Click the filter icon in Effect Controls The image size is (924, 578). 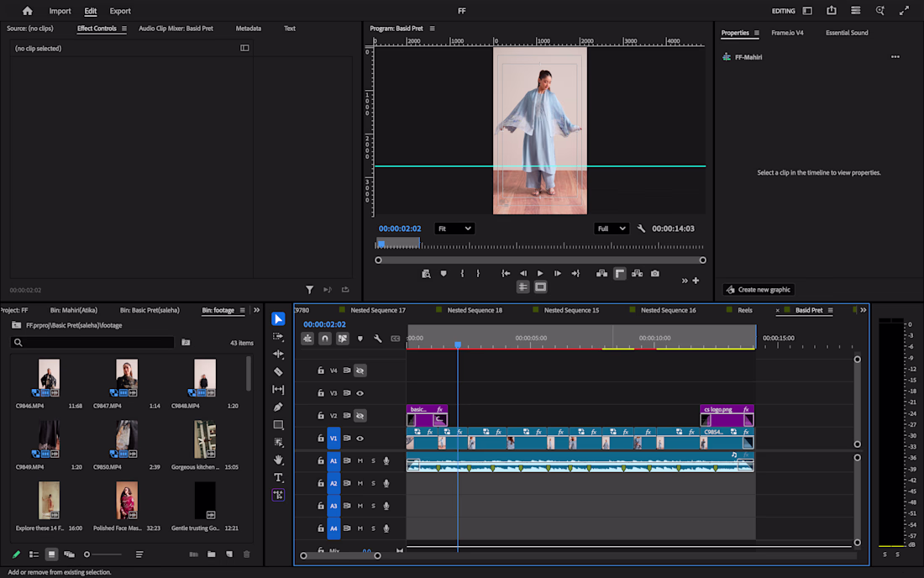[309, 290]
